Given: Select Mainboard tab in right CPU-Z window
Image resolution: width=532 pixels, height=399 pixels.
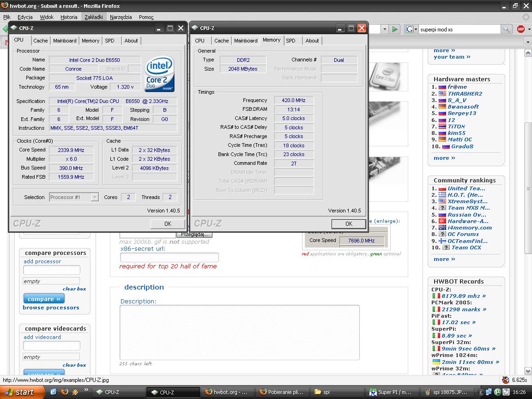Looking at the screenshot, I should pyautogui.click(x=246, y=41).
